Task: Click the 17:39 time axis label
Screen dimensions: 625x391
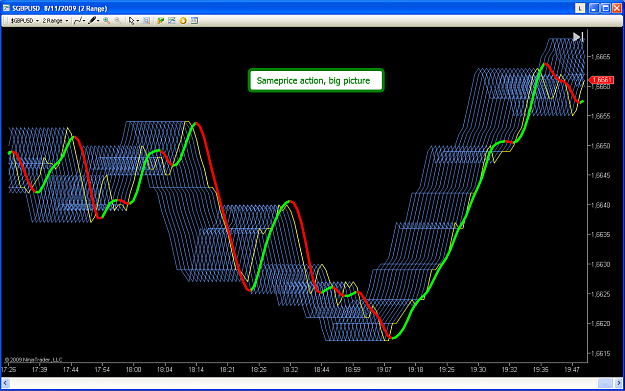Action: (39, 369)
